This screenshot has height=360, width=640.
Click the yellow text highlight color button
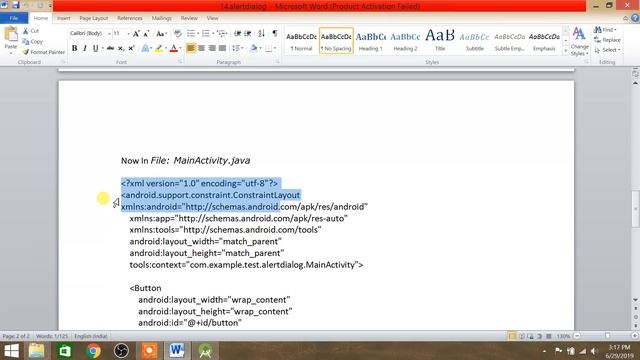coord(159,48)
